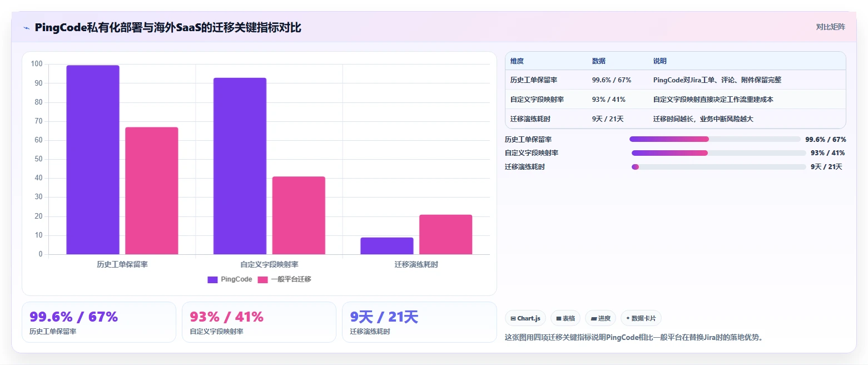This screenshot has width=868, height=365.
Task: Click the y-axis value 100
Action: coord(37,64)
